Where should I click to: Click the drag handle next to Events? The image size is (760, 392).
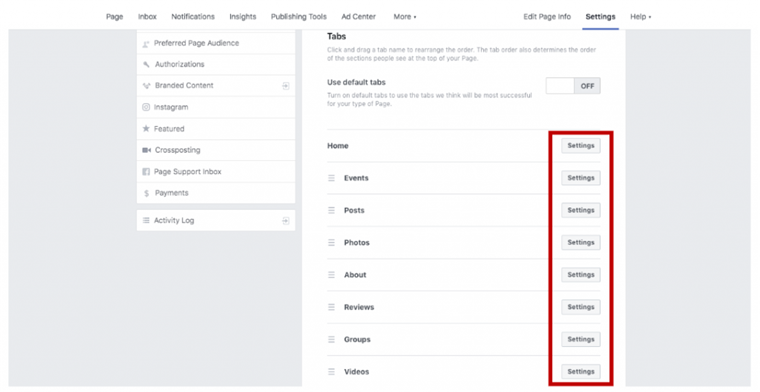click(x=332, y=178)
